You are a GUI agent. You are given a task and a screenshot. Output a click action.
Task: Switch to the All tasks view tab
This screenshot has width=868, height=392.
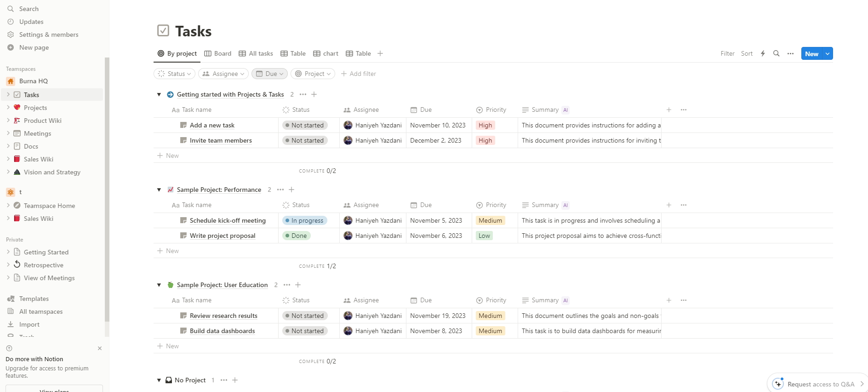256,53
